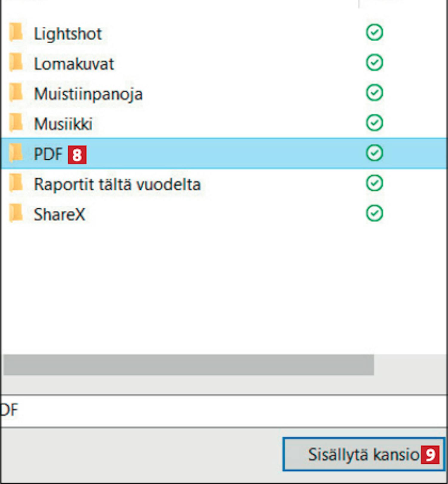Viewport: 448px width, 484px height.
Task: Click sync status checkmark for Musiikki
Action: tap(375, 123)
